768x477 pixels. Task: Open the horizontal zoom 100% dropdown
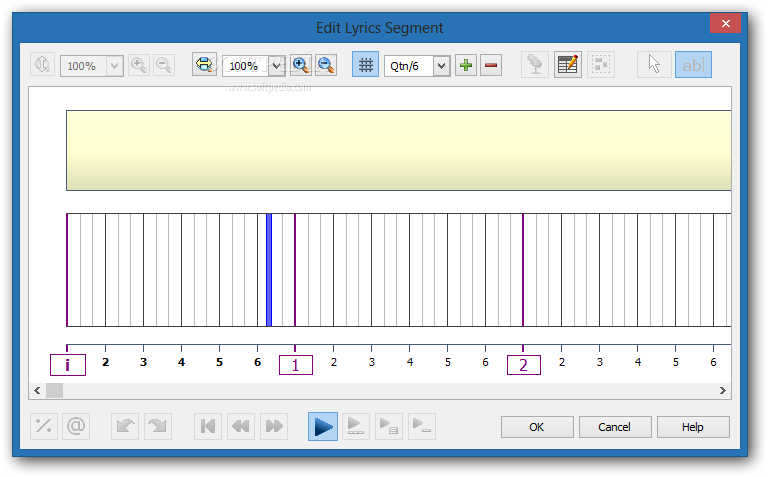click(277, 66)
